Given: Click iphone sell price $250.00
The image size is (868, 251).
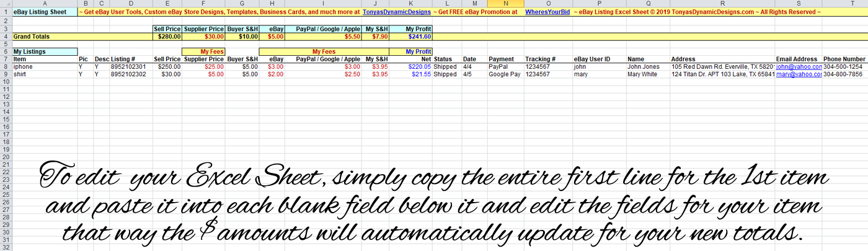Looking at the screenshot, I should point(167,66).
